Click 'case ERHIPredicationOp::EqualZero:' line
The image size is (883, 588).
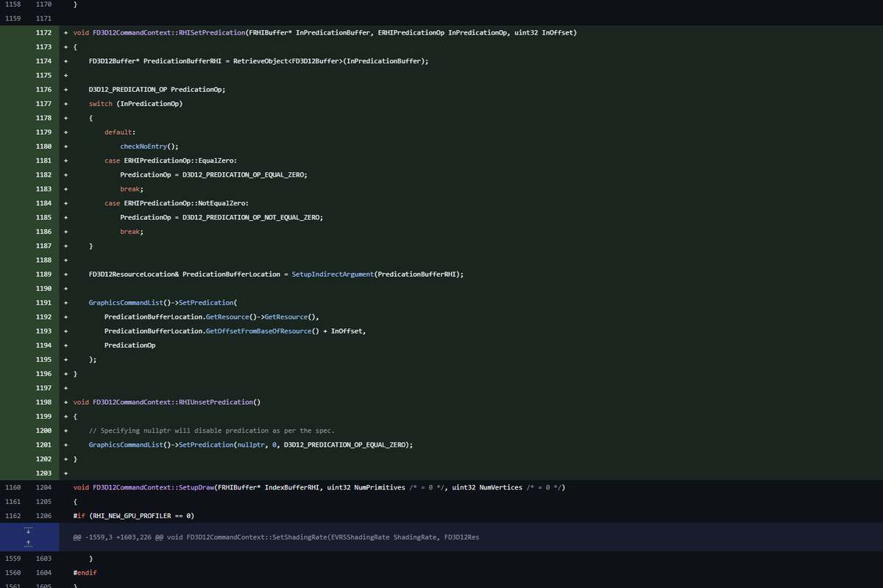click(x=171, y=160)
